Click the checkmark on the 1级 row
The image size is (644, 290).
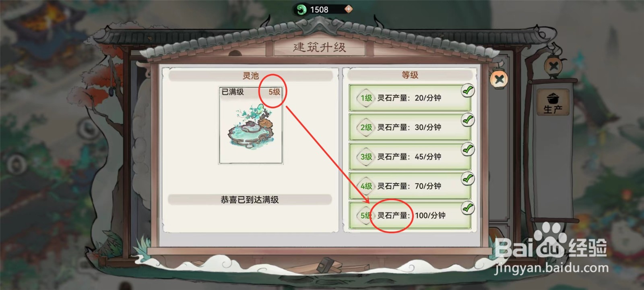(x=467, y=91)
